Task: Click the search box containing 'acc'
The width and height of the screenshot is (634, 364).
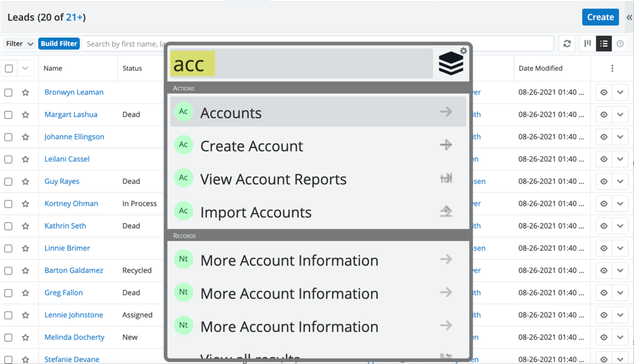Action: pyautogui.click(x=301, y=64)
